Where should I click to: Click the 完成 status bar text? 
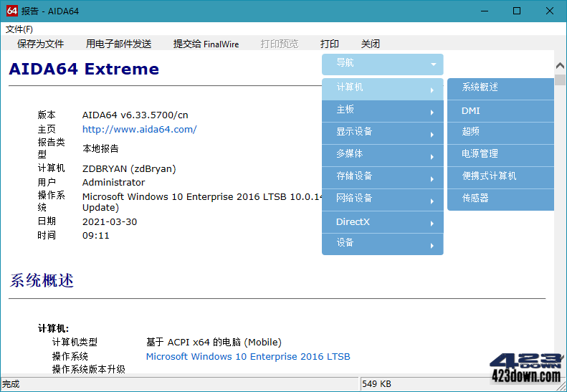(11, 383)
